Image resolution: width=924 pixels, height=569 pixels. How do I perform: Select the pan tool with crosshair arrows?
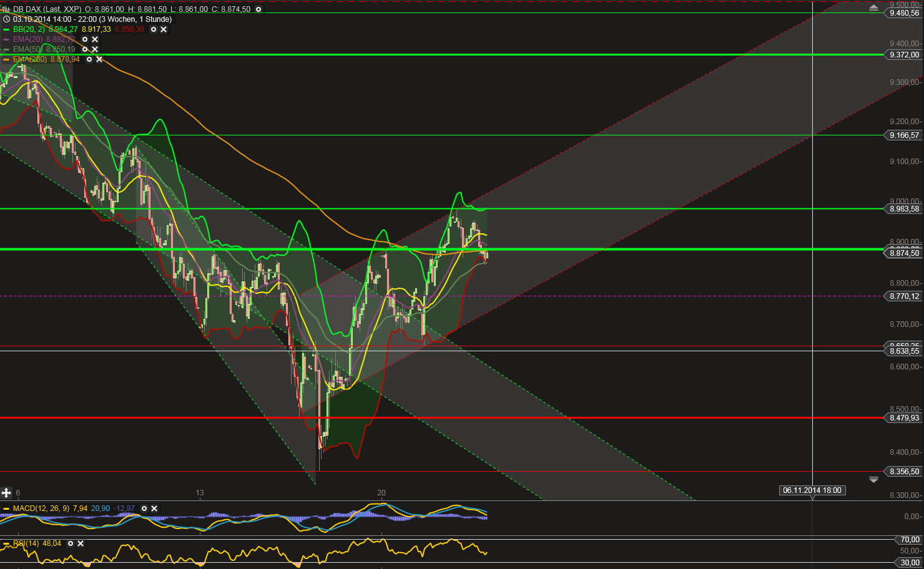[x=5, y=493]
